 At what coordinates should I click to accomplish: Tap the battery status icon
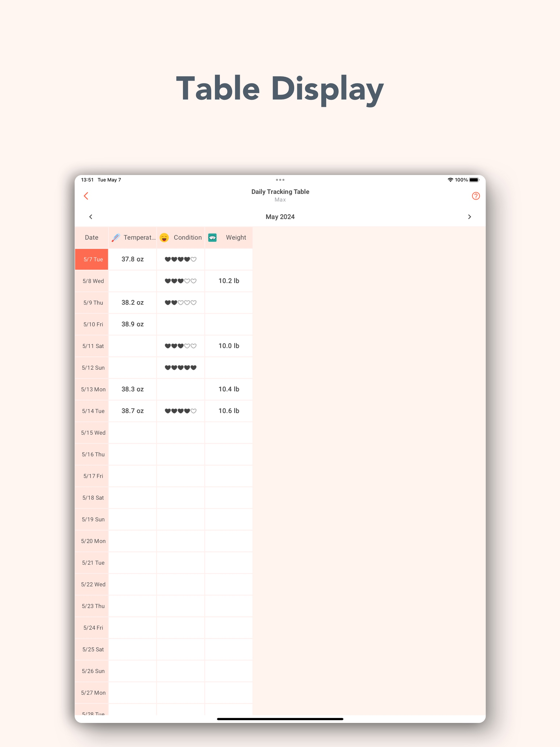[x=474, y=180]
